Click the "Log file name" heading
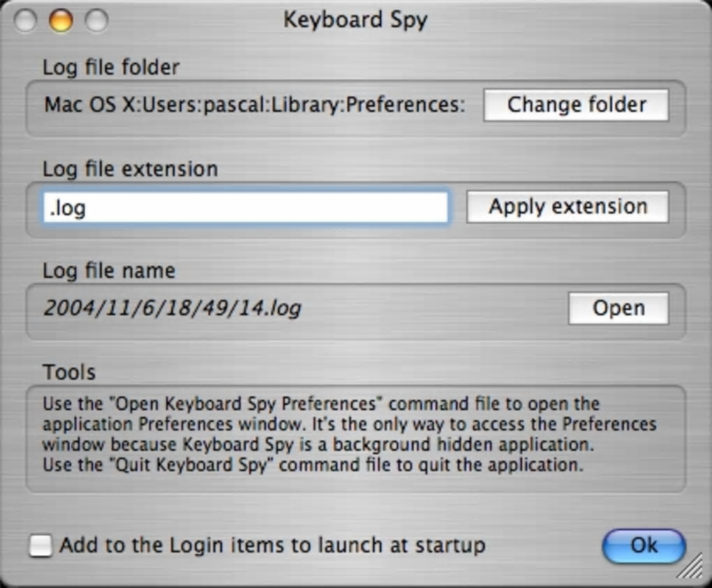712x588 pixels. (109, 271)
